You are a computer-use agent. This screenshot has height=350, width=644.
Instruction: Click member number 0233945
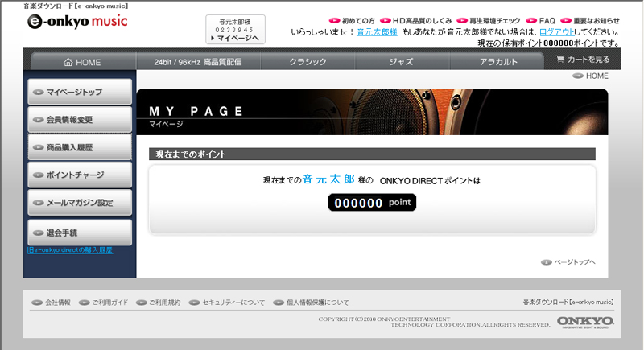(x=234, y=30)
